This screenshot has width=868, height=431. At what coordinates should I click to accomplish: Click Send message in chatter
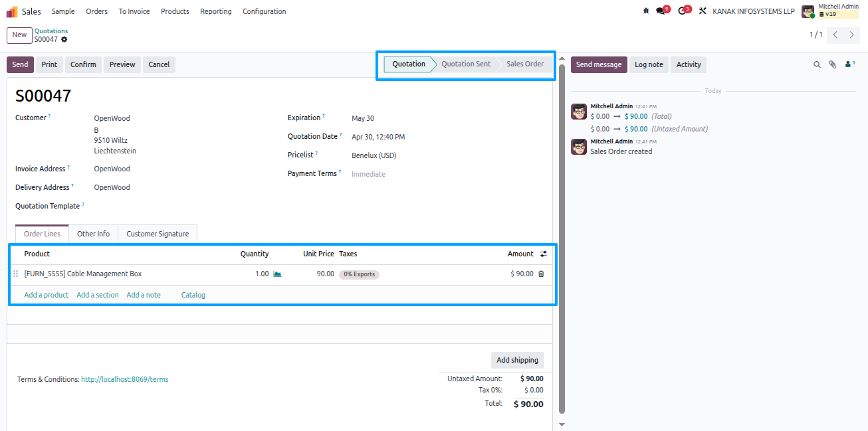(x=599, y=64)
